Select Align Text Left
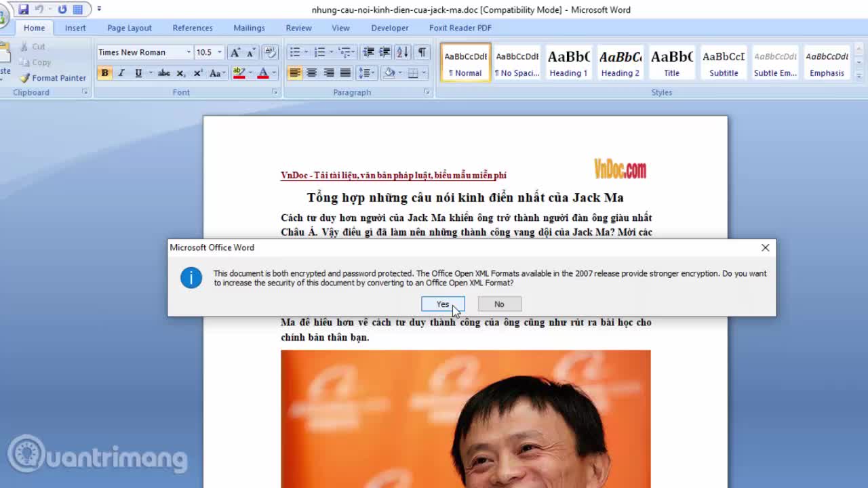Screen dimensions: 868x488 pyautogui.click(x=295, y=73)
